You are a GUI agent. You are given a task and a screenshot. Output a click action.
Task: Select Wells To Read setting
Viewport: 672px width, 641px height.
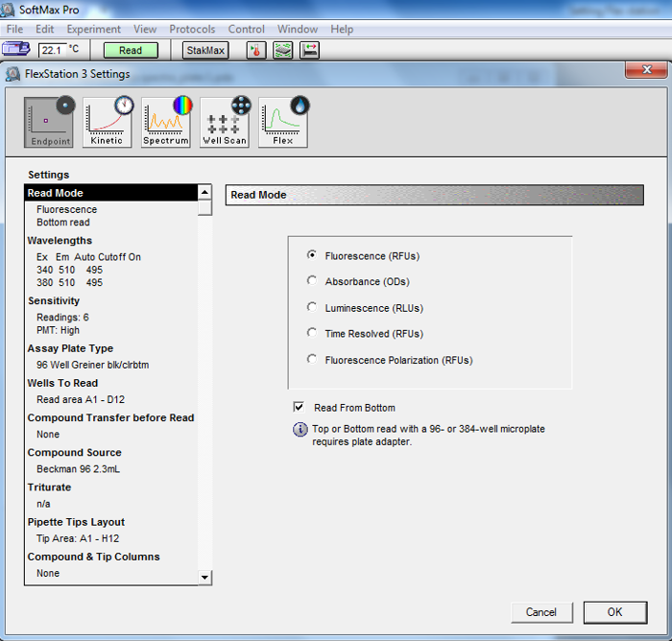coord(62,383)
